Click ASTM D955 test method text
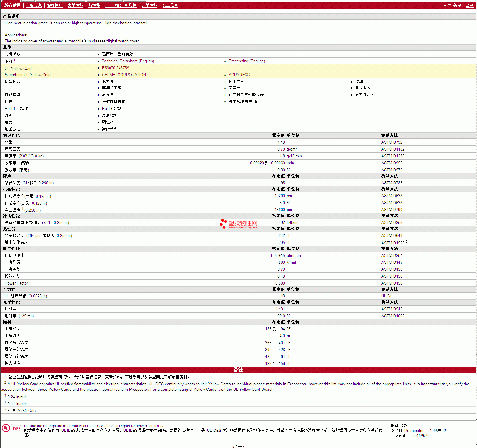The height and width of the screenshot is (448, 477). pos(392,163)
